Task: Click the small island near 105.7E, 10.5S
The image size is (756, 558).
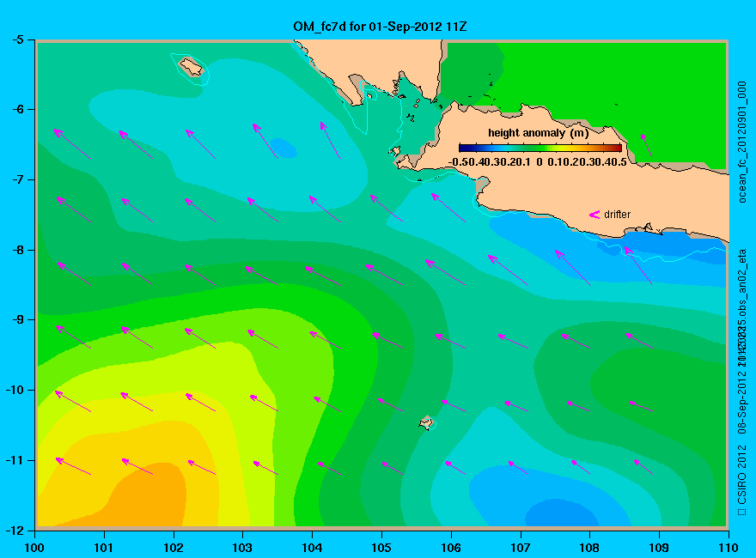Action: click(426, 422)
